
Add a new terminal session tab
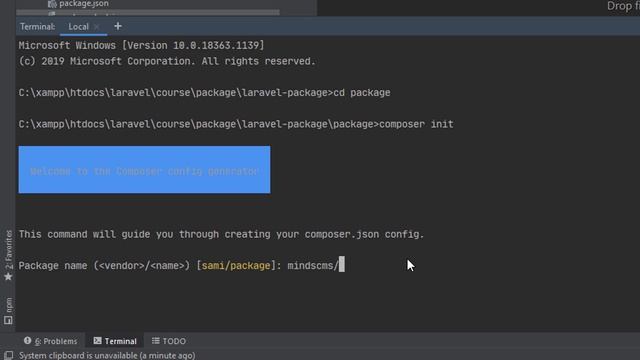(118, 26)
